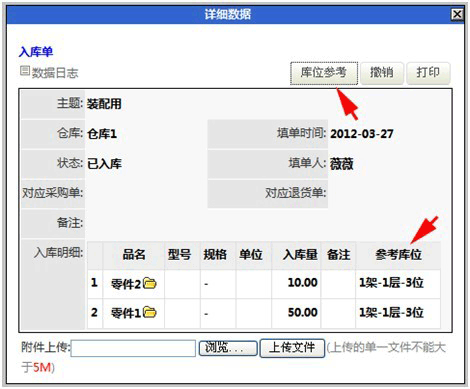
Task: Select the 零件2 item name
Action: coord(126,284)
